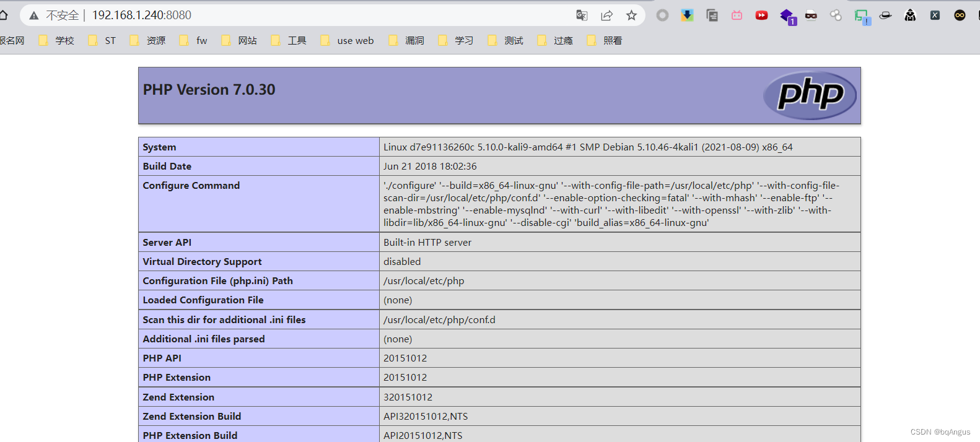Open the 资源 bookmark folder
980x442 pixels.
(x=147, y=40)
